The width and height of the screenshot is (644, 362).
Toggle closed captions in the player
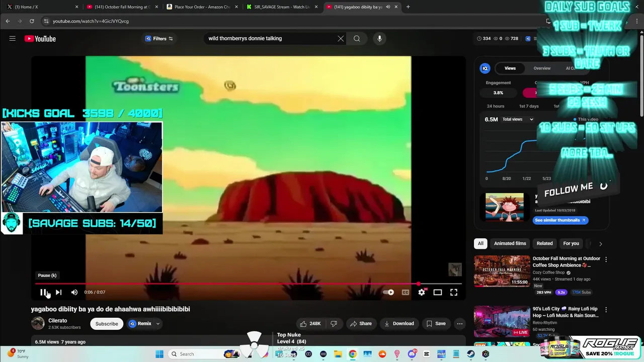406,292
